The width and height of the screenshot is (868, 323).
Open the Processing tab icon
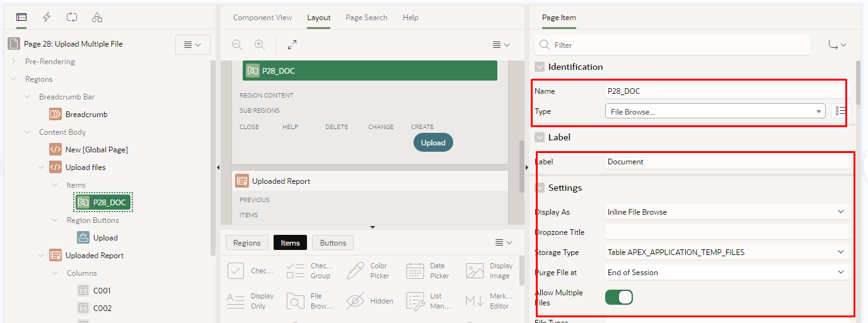72,17
